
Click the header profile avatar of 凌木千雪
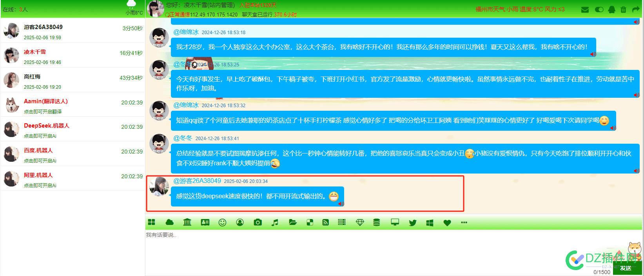pyautogui.click(x=155, y=9)
